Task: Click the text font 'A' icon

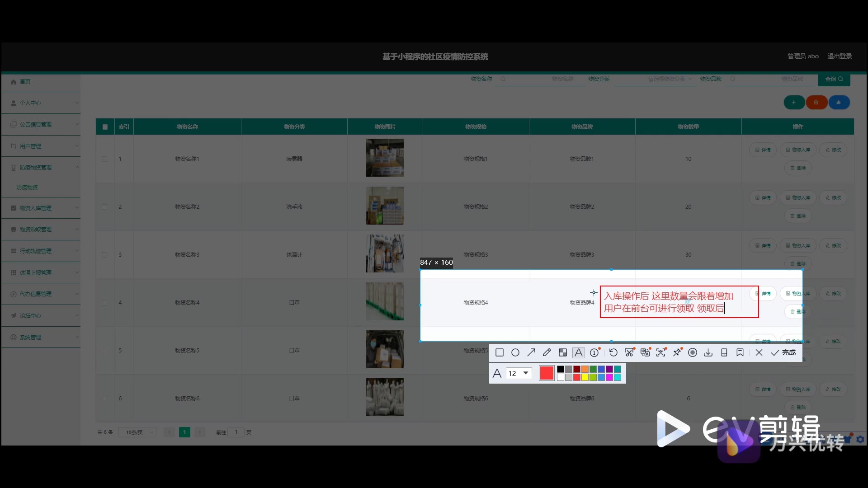Action: tap(497, 373)
